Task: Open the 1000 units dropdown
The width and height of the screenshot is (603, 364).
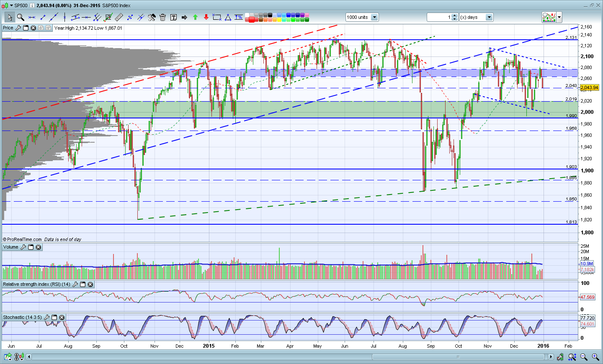Action: [x=374, y=17]
